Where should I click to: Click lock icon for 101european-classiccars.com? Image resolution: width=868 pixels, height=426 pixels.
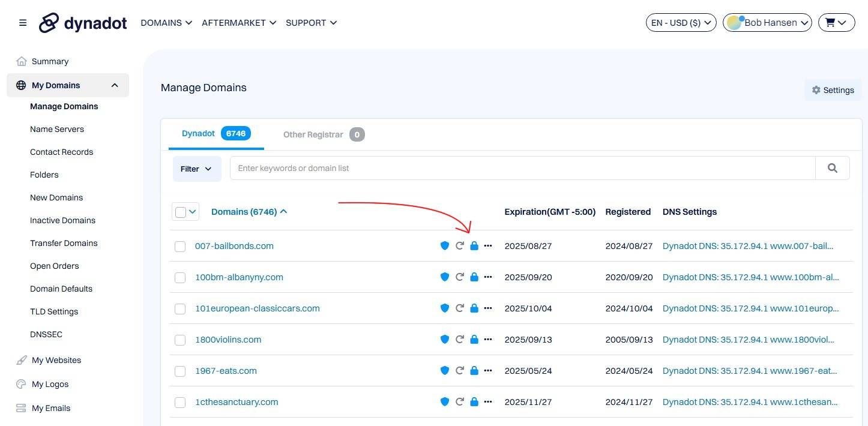pos(474,308)
